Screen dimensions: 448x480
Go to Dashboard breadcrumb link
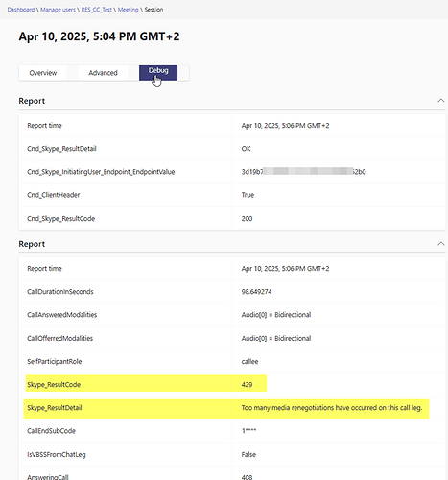(x=21, y=10)
